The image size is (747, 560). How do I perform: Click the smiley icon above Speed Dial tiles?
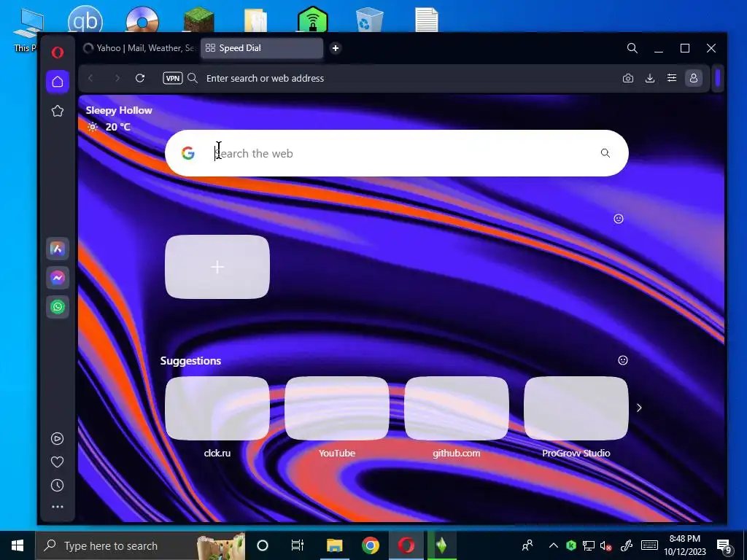[x=619, y=219]
